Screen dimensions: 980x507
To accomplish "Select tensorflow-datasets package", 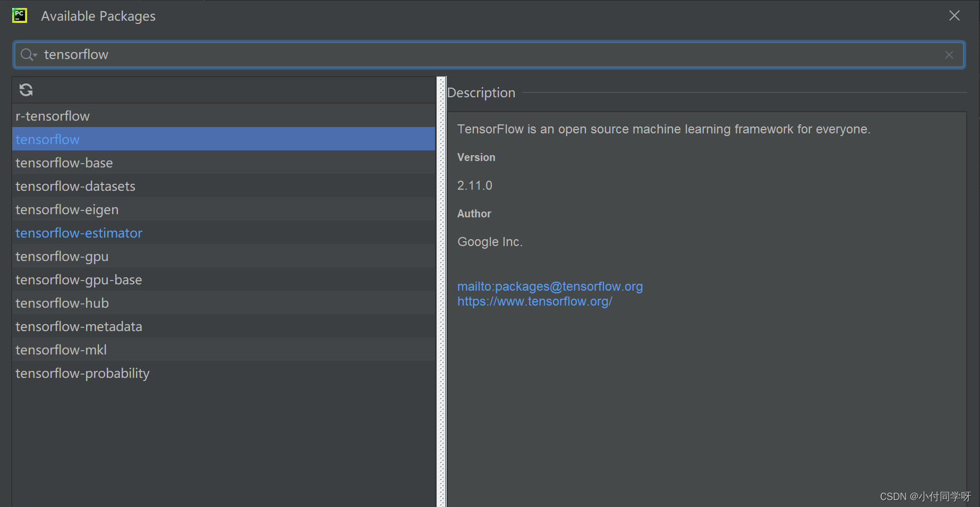I will (x=224, y=186).
